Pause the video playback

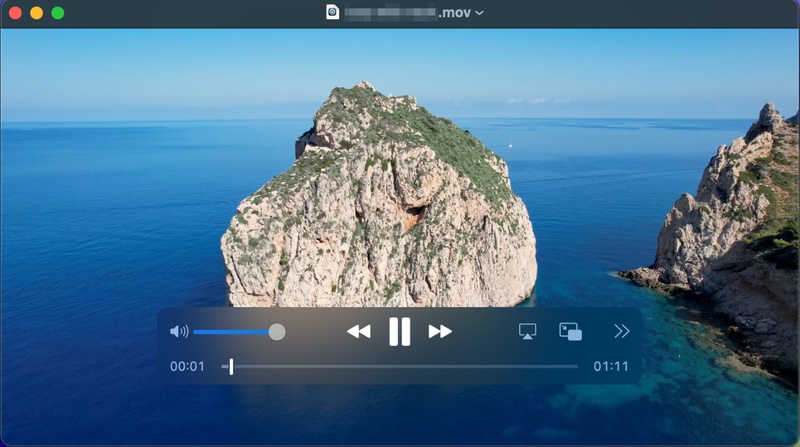pyautogui.click(x=399, y=332)
